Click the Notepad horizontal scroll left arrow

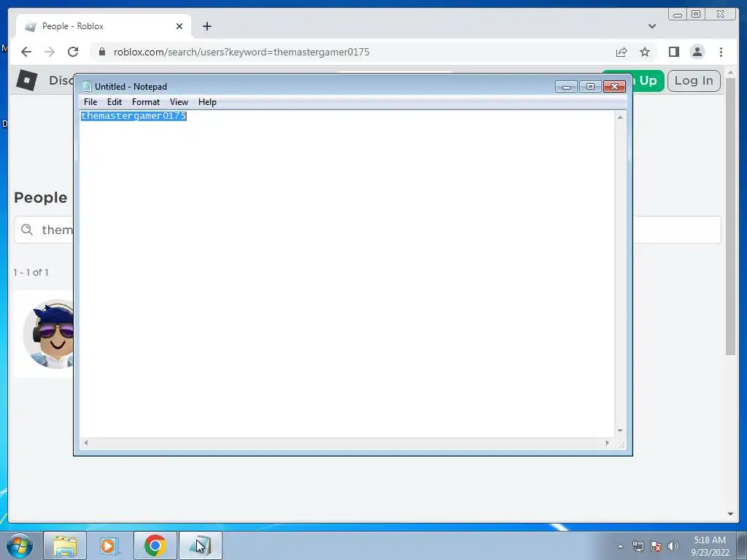pyautogui.click(x=86, y=443)
